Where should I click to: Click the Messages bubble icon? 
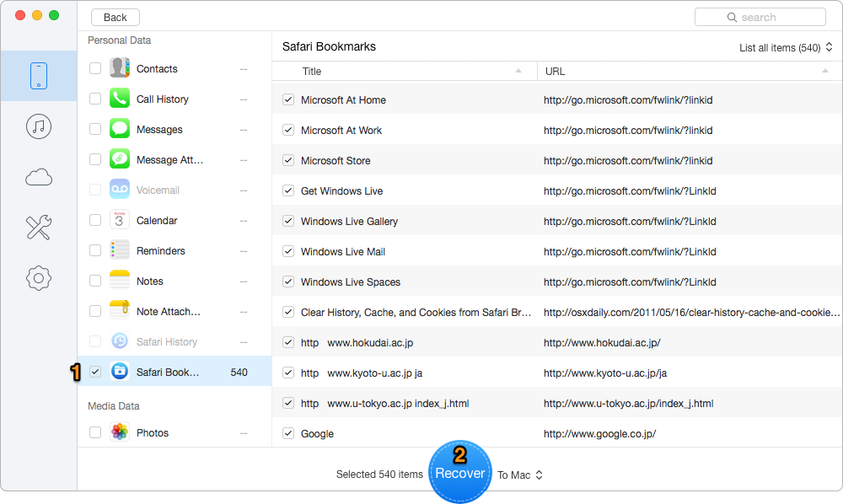point(120,129)
